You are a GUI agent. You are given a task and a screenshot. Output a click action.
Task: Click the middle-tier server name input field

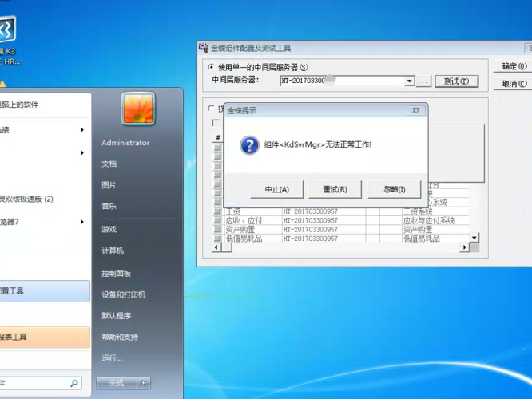343,81
